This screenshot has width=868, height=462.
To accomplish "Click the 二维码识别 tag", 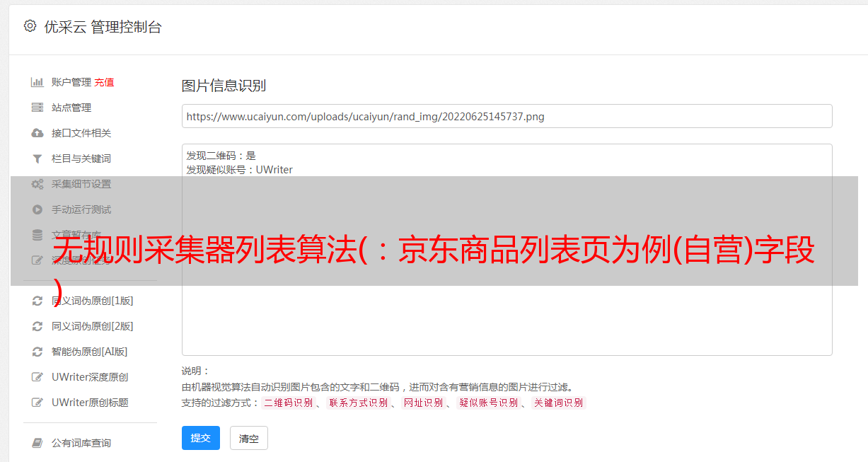I will tap(288, 403).
